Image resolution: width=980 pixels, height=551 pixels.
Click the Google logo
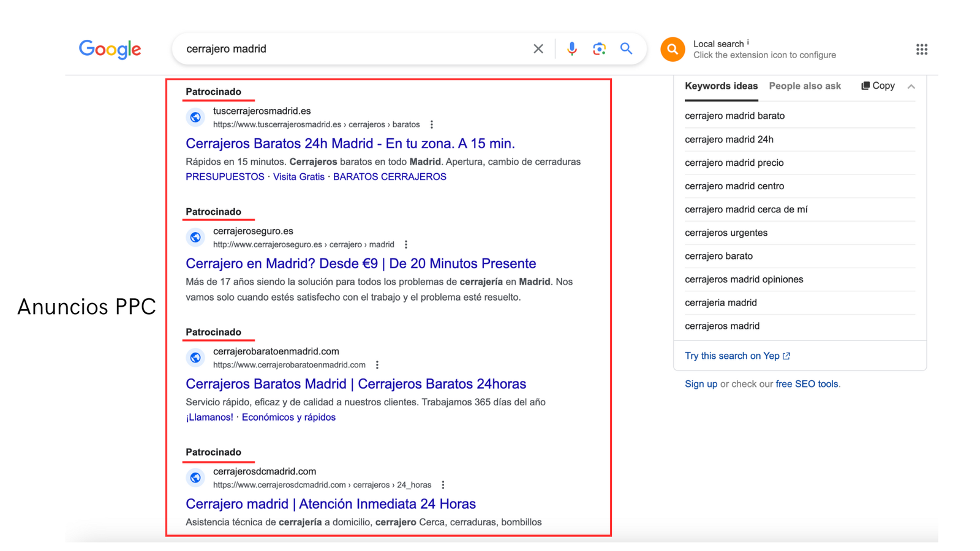[x=110, y=49]
